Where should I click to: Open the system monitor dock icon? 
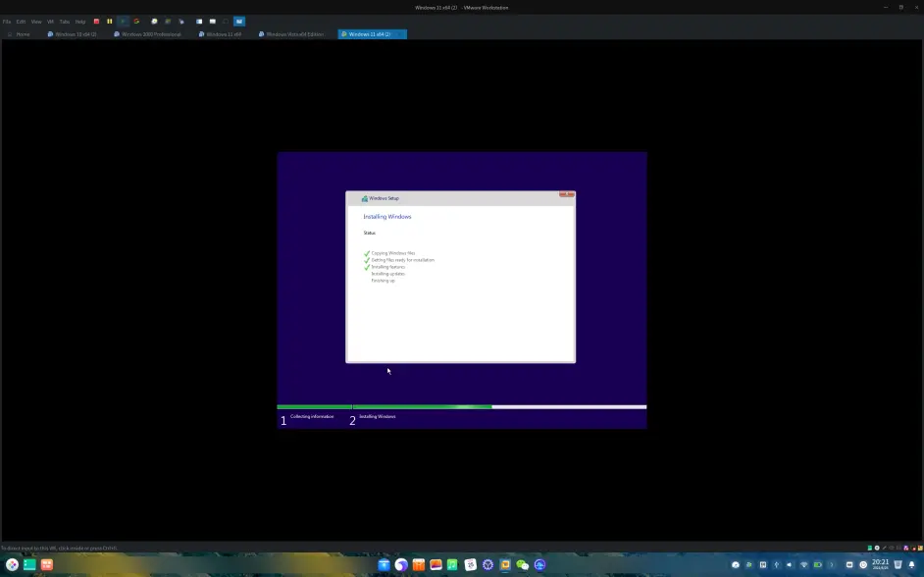(x=539, y=564)
